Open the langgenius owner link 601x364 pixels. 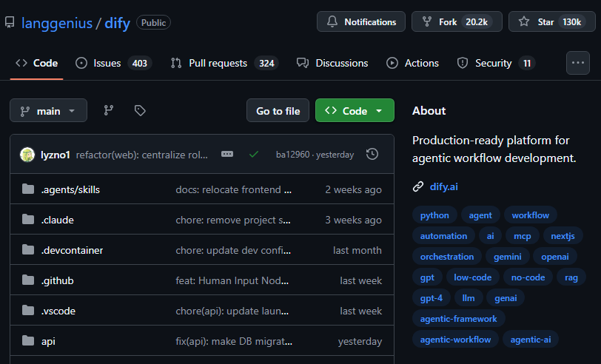57,23
